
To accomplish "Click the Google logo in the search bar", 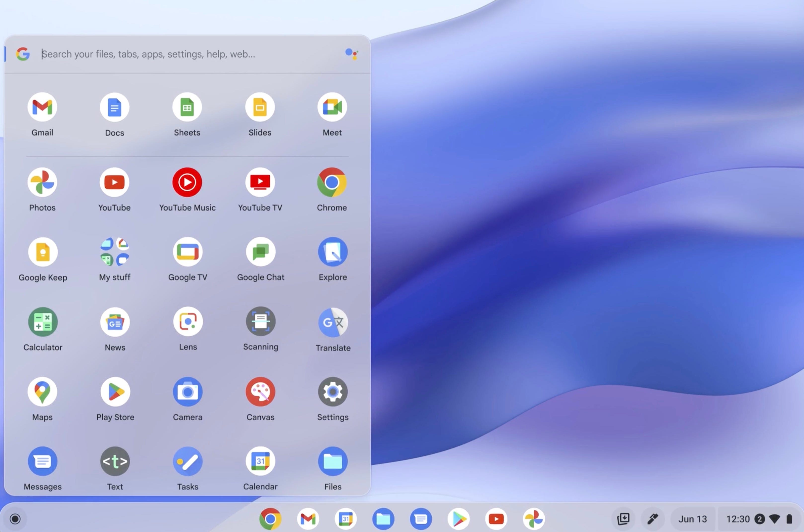I will pos(23,54).
